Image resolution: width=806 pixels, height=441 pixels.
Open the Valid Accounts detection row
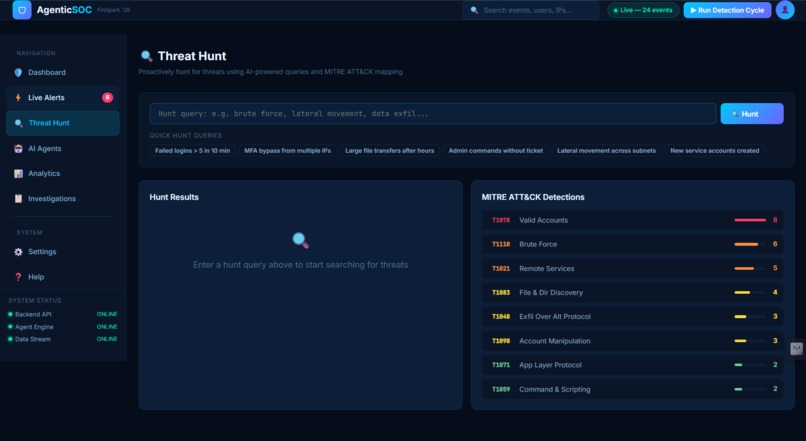point(632,220)
